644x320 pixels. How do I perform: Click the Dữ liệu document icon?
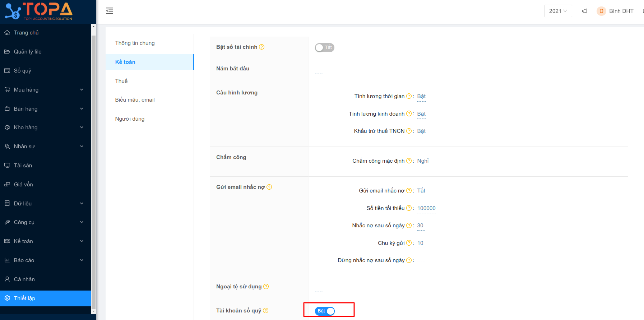(x=7, y=203)
